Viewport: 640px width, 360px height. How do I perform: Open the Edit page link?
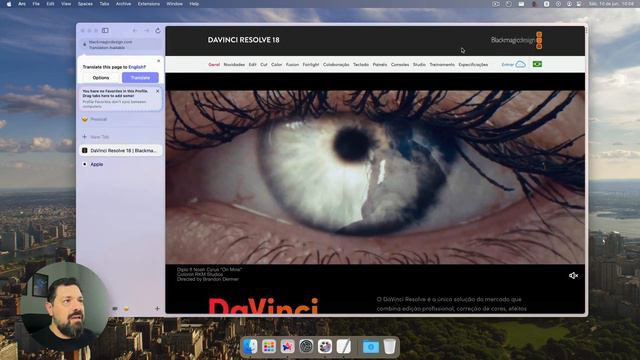[253, 64]
